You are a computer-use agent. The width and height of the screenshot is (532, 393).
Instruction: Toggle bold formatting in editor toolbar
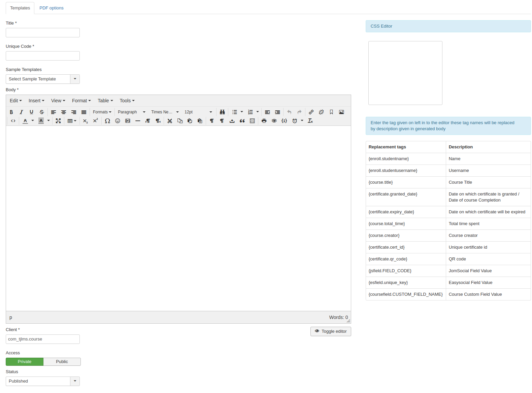[11, 112]
